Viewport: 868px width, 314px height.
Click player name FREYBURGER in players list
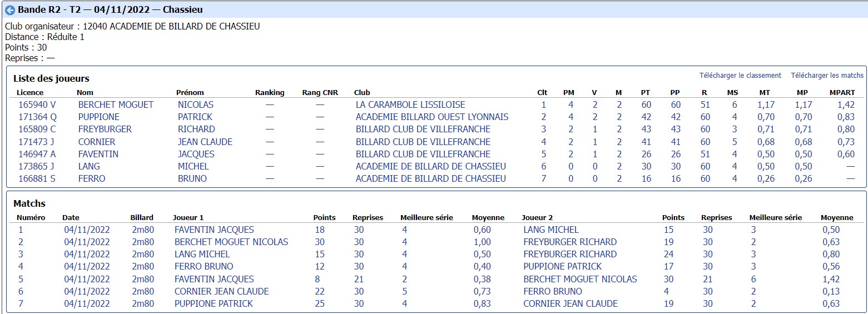coord(105,129)
